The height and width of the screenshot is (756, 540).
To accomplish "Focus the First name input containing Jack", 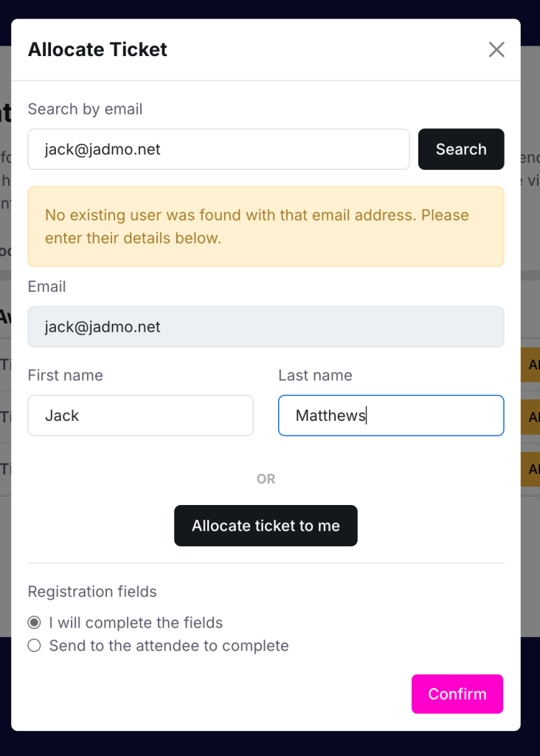I will click(x=140, y=416).
